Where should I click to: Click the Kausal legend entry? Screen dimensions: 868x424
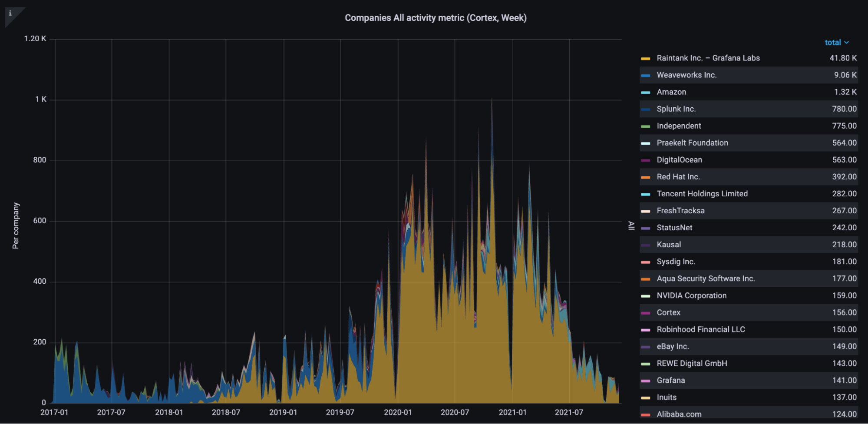click(669, 245)
